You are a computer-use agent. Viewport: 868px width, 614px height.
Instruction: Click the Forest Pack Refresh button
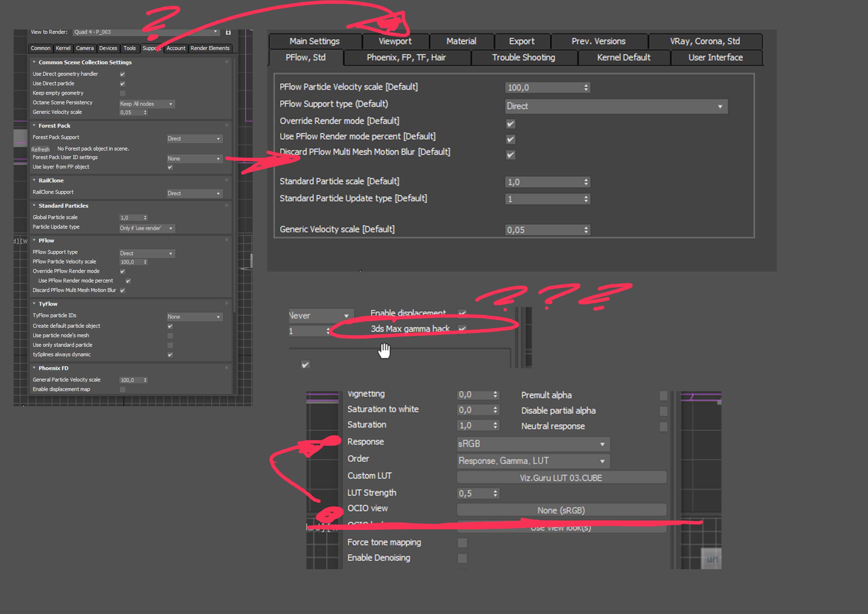point(40,149)
